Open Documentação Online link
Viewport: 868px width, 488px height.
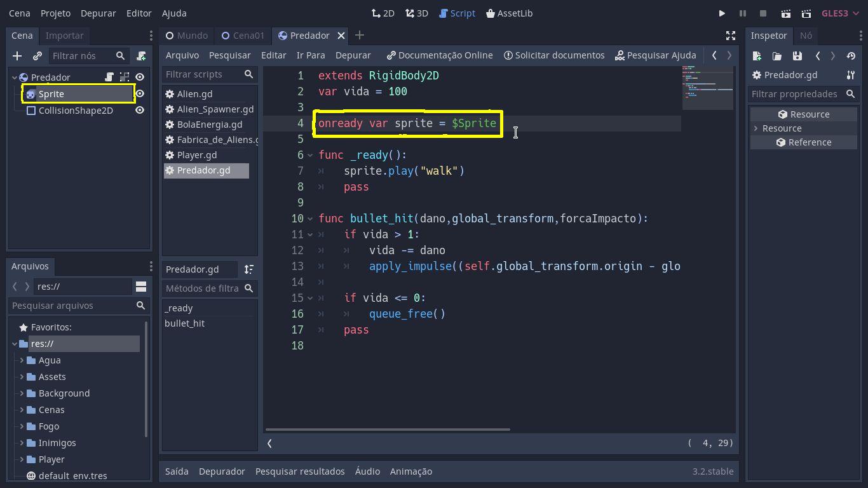(440, 55)
